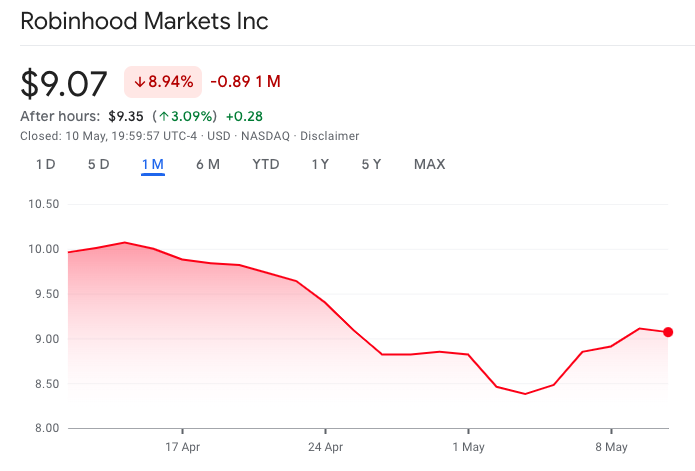Open the YTD chart view
695x471 pixels.
point(266,164)
